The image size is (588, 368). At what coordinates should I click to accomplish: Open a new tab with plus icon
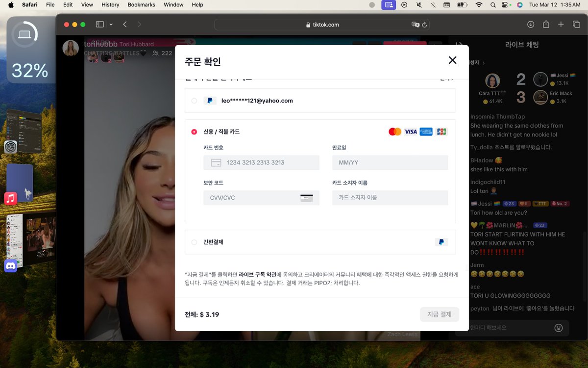pyautogui.click(x=562, y=25)
